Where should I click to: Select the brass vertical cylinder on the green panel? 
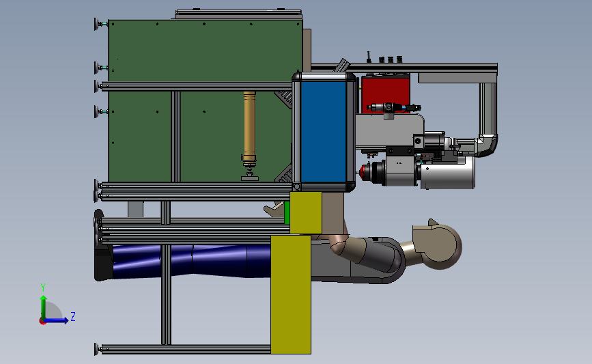249,126
